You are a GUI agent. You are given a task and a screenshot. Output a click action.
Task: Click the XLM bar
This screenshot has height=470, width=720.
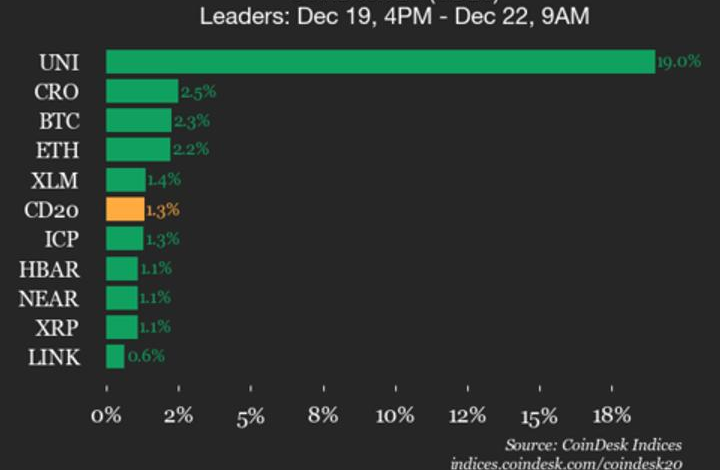tap(126, 180)
